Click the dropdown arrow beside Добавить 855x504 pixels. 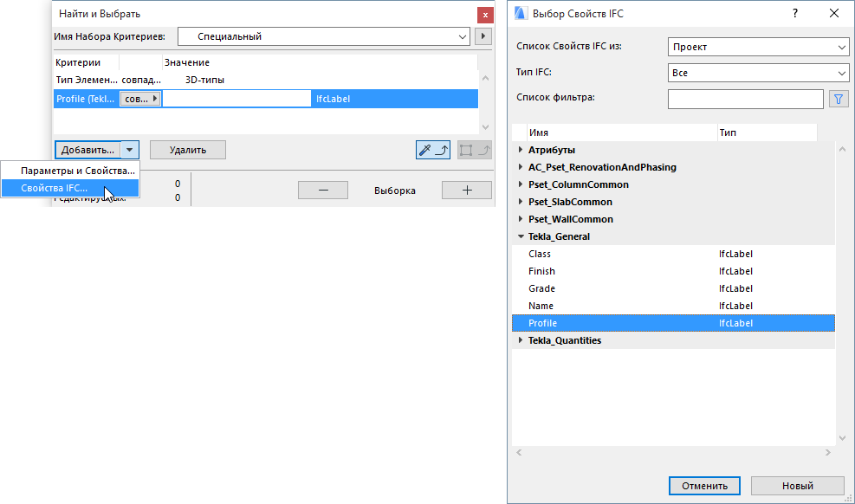[x=130, y=150]
